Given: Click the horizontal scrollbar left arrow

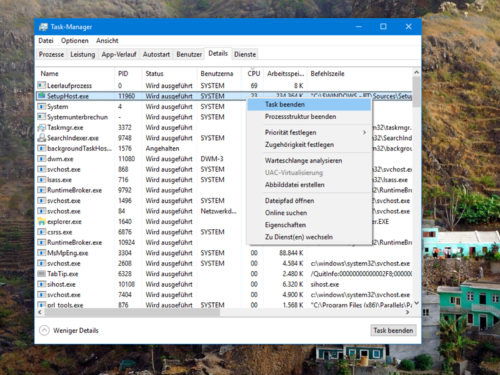Looking at the screenshot, I should [x=40, y=312].
